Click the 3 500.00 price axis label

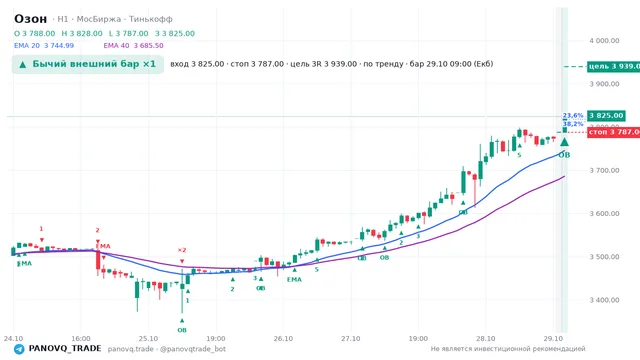point(604,257)
